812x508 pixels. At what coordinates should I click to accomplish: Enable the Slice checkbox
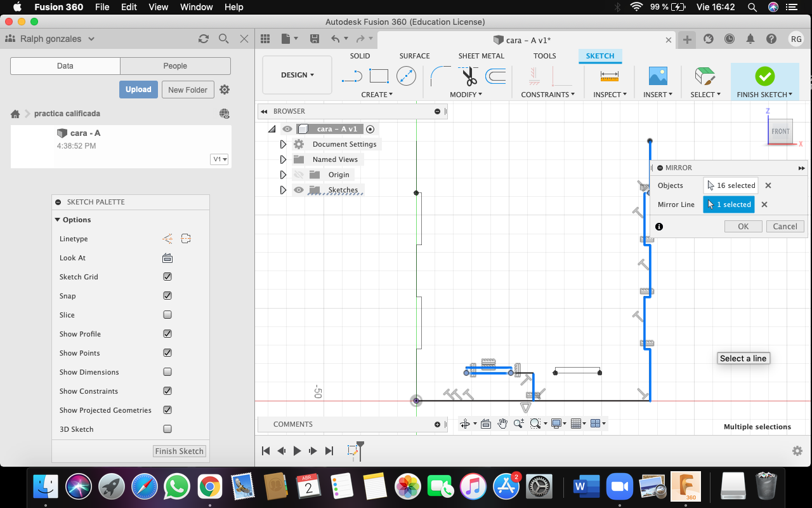coord(167,315)
